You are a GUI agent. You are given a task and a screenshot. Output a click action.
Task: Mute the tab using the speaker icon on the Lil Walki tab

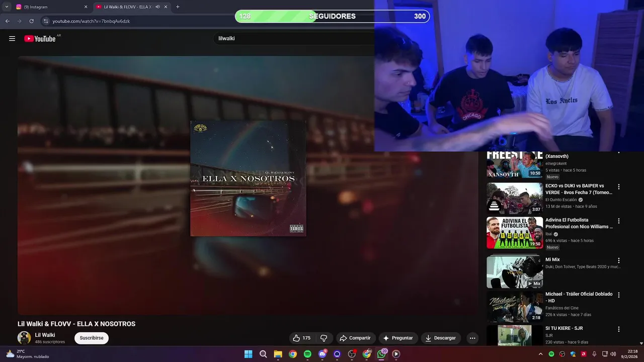pyautogui.click(x=157, y=7)
